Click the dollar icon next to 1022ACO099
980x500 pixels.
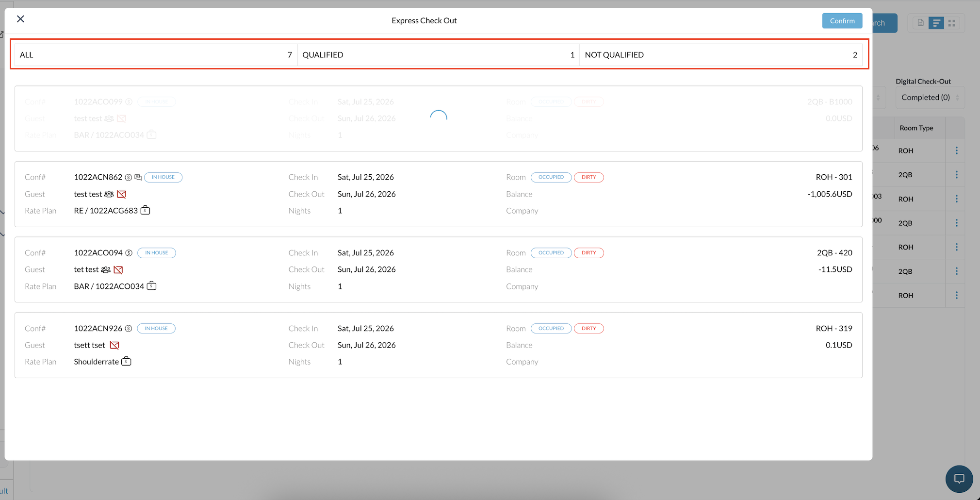click(129, 102)
